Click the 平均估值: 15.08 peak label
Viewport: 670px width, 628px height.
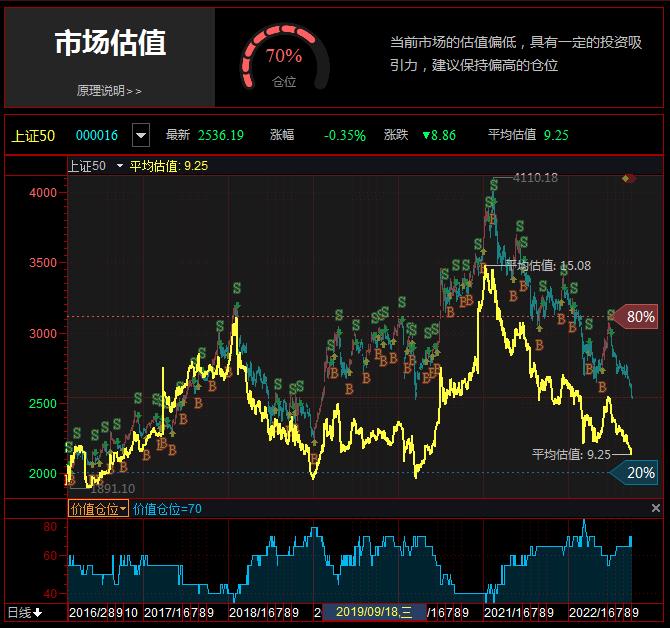tap(548, 266)
